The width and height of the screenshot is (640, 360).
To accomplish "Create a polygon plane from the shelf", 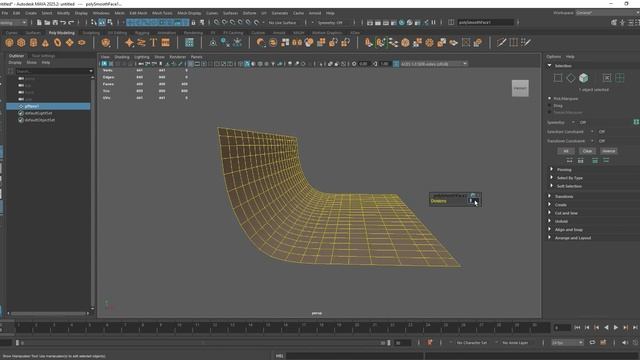I will [x=69, y=42].
